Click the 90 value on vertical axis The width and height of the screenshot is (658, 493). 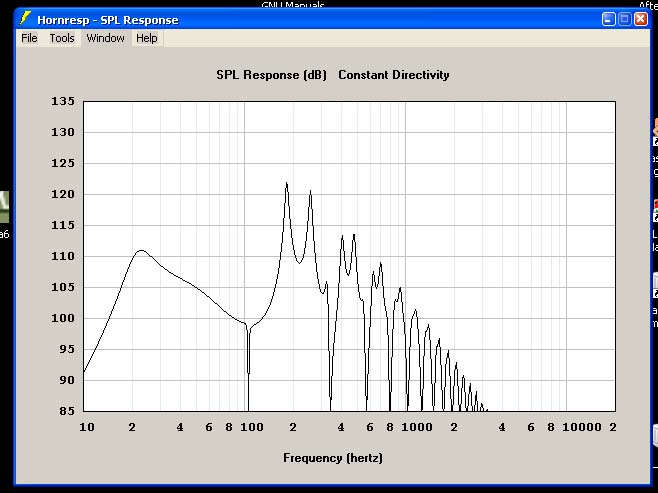pyautogui.click(x=67, y=380)
